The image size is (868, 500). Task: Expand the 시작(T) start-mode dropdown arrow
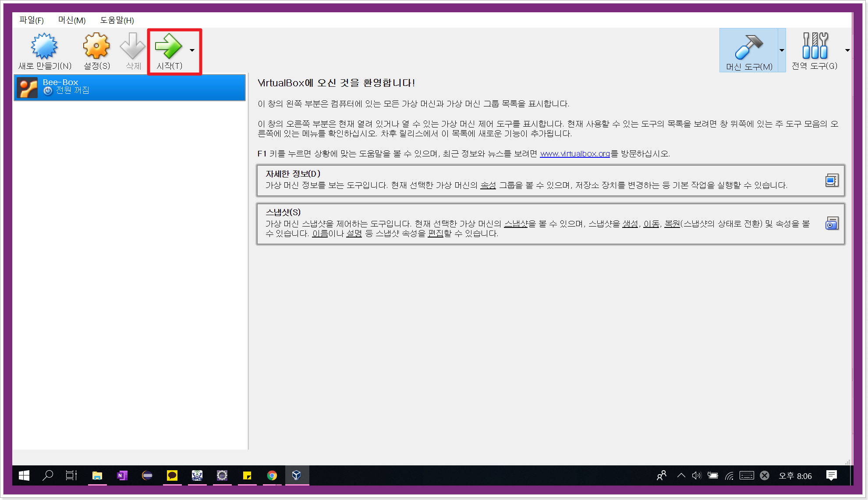pyautogui.click(x=192, y=50)
